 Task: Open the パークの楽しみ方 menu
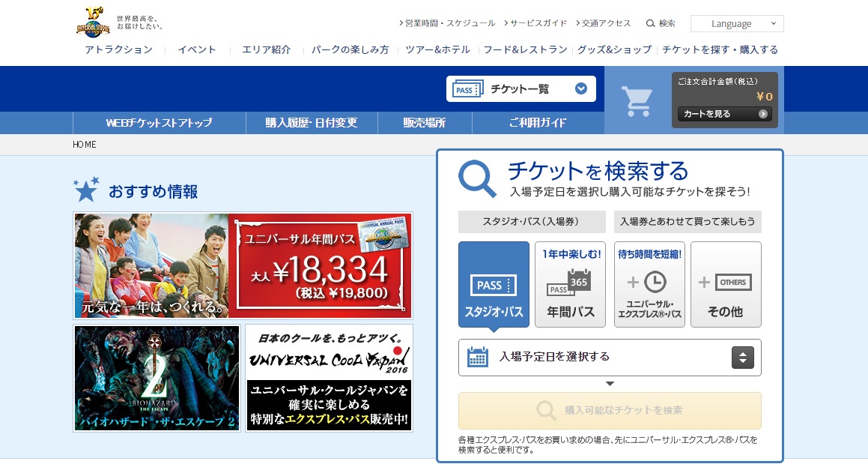click(350, 49)
